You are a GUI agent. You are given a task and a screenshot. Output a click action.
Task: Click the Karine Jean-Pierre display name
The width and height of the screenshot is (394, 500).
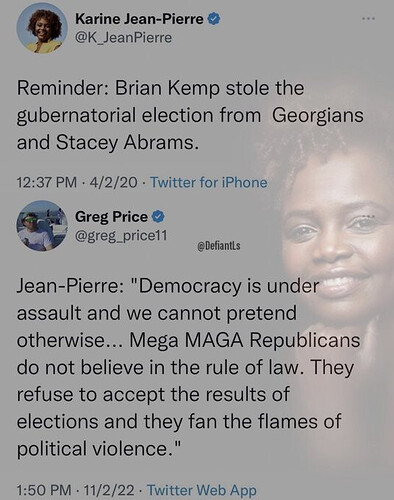click(139, 19)
